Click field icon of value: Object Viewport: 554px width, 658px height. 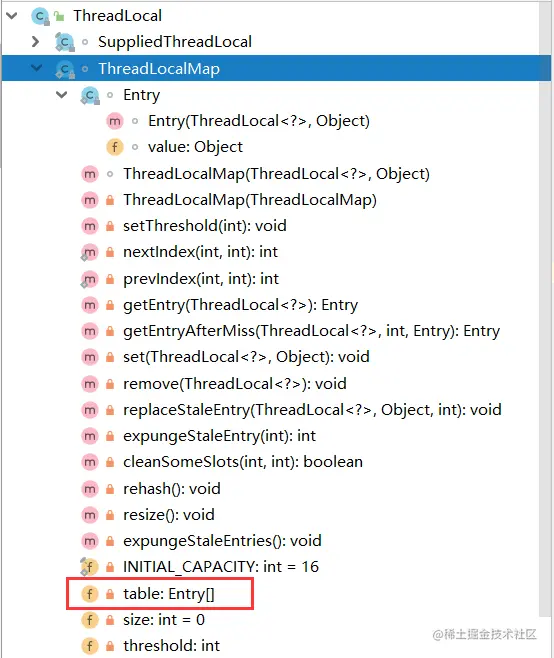(115, 147)
